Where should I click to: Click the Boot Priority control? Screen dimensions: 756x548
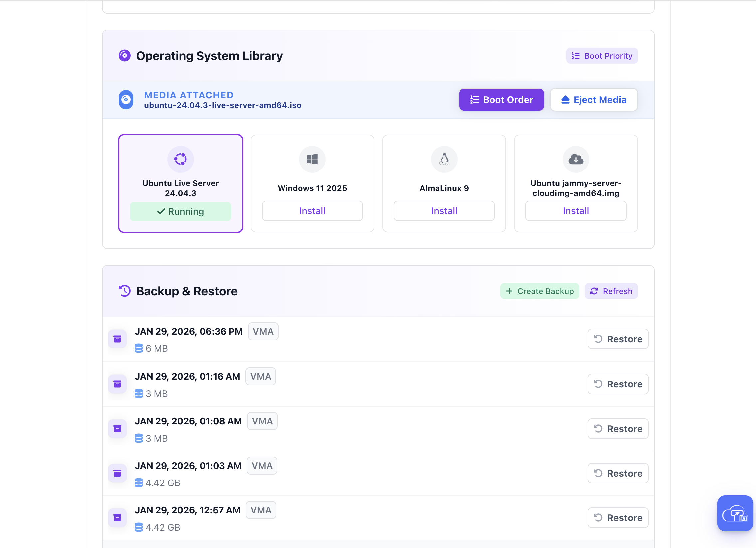(x=602, y=55)
